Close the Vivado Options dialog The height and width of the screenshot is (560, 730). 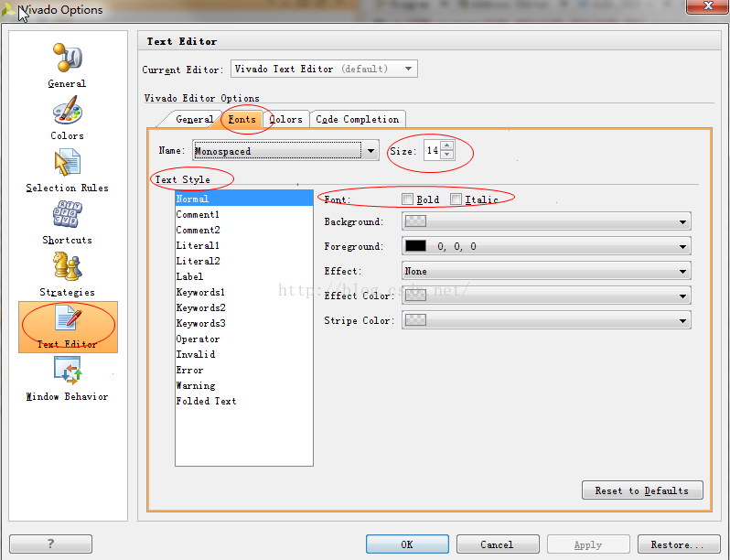(708, 6)
